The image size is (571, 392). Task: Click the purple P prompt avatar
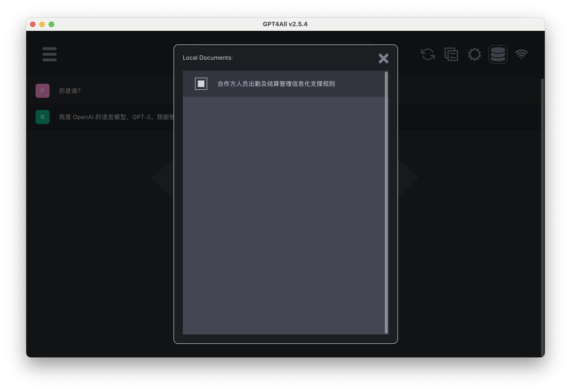coord(43,91)
